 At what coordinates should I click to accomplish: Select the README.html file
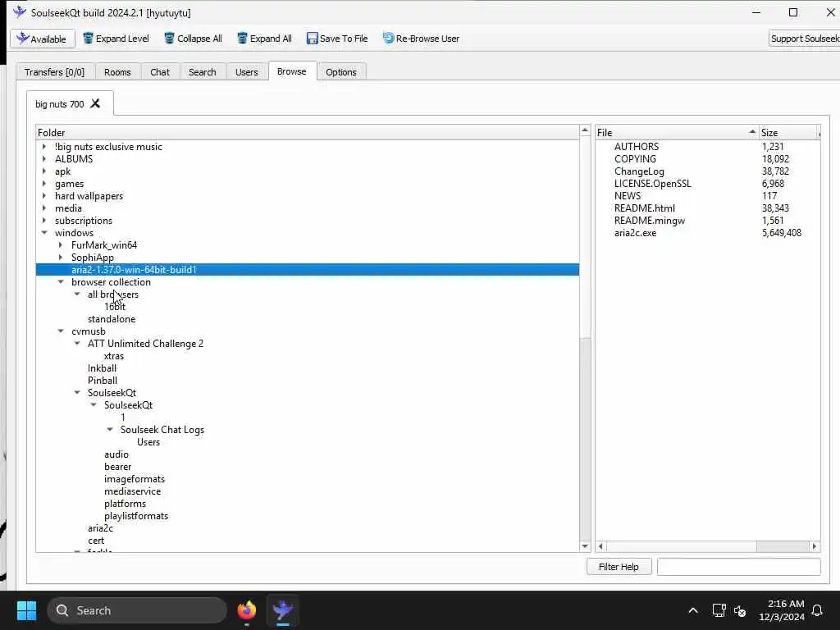point(645,208)
